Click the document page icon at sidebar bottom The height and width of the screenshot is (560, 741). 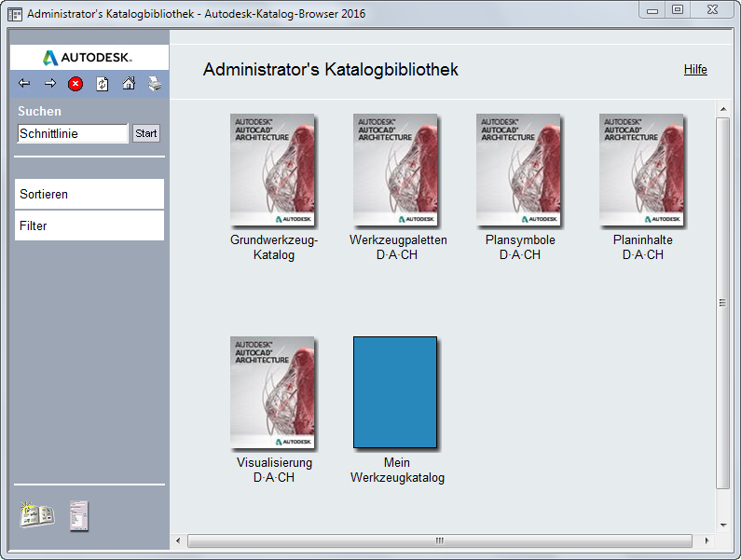(x=79, y=516)
